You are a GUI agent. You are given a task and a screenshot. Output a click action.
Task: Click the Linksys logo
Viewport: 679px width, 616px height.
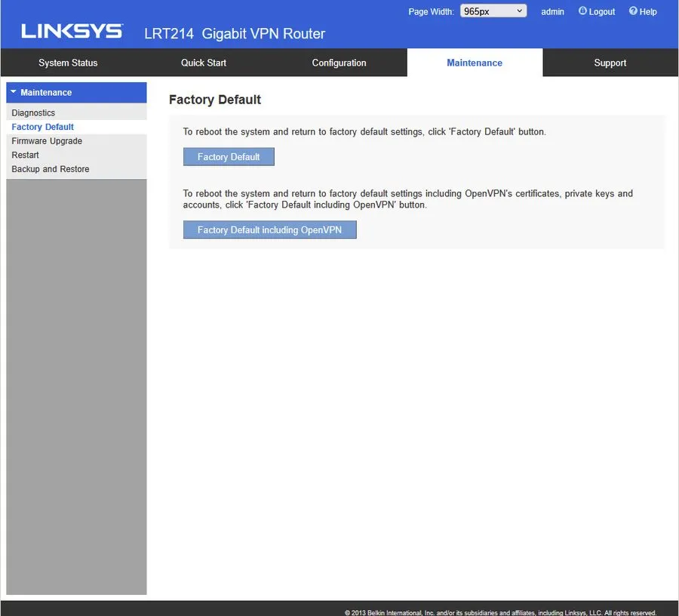pyautogui.click(x=72, y=31)
